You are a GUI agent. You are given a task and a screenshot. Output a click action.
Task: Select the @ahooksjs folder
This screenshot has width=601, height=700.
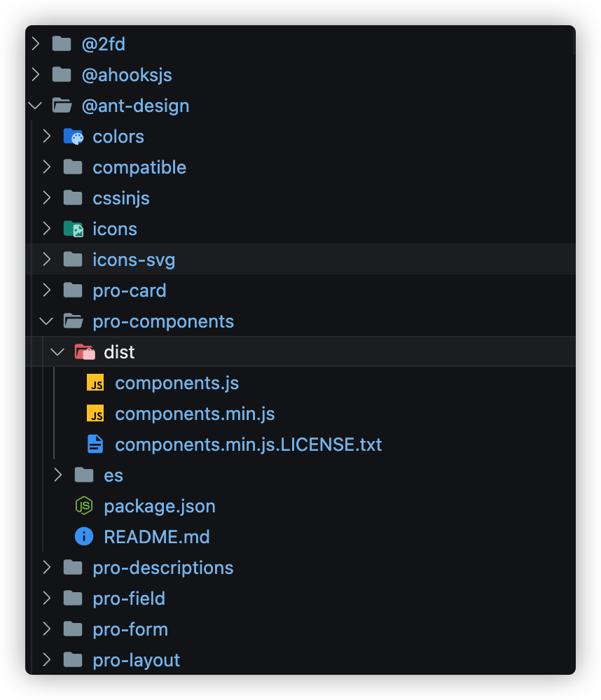pos(126,75)
